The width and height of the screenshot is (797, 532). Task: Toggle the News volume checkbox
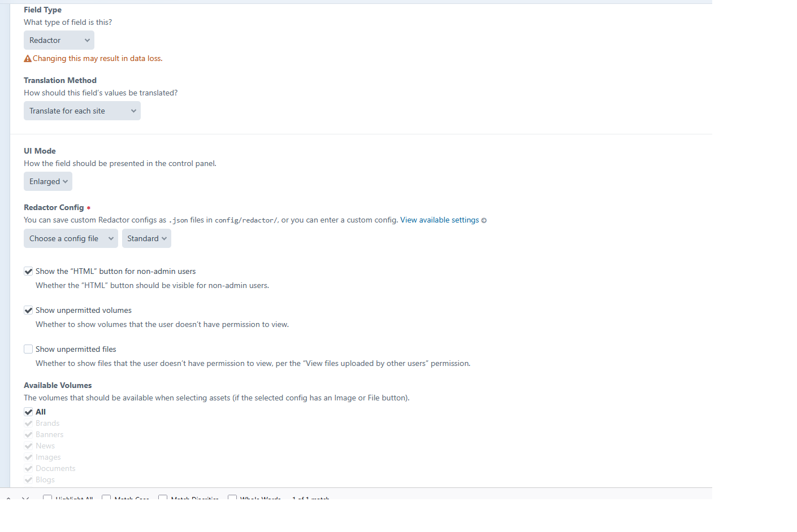click(x=28, y=446)
